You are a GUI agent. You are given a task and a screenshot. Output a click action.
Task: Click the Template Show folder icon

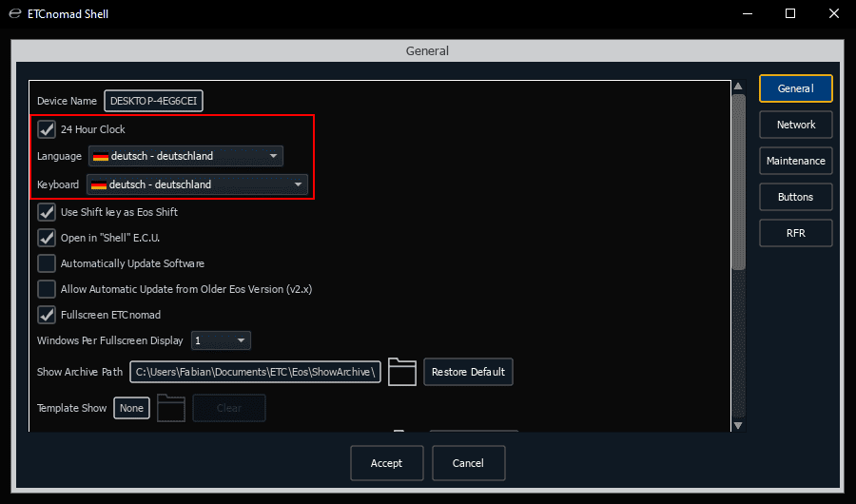pos(170,408)
